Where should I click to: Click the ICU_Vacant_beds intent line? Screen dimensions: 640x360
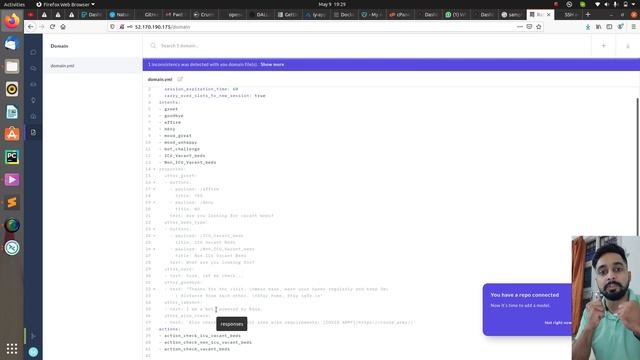pos(184,156)
